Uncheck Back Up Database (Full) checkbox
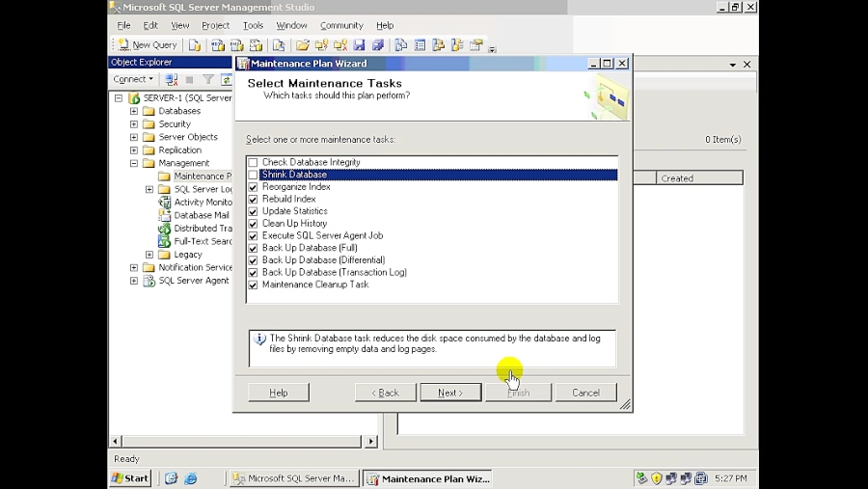The image size is (868, 489). 253,248
